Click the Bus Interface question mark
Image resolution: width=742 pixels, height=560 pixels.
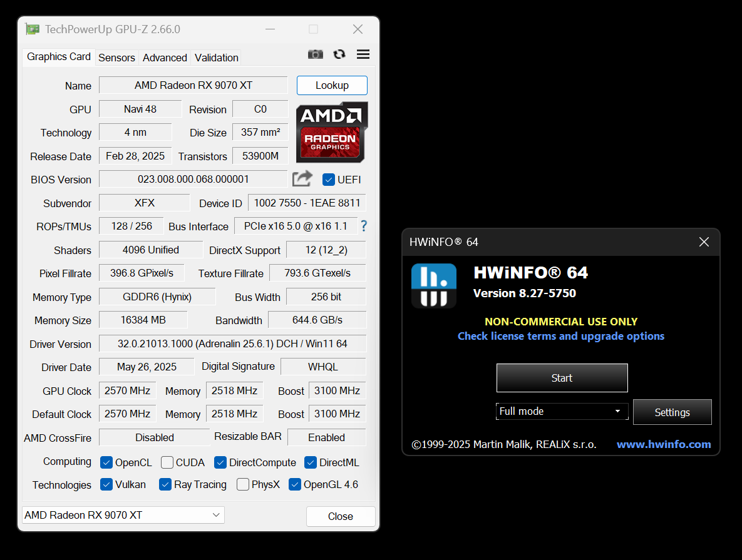point(363,226)
